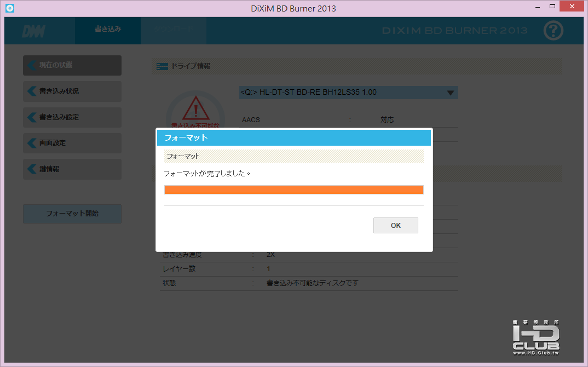588x367 pixels.
Task: Click the フォーマット dialog title bar
Action: pos(293,137)
